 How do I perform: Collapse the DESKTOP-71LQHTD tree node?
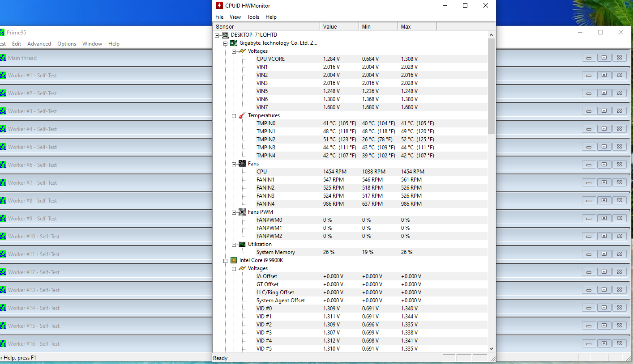pos(217,35)
